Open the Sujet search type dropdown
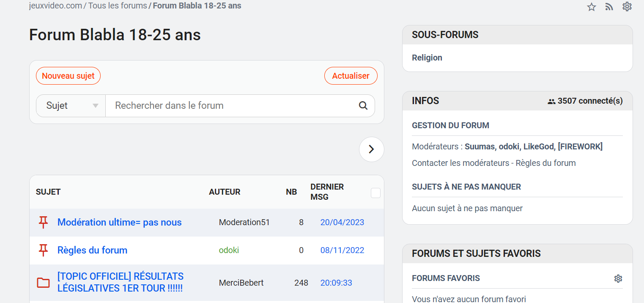 pos(71,106)
